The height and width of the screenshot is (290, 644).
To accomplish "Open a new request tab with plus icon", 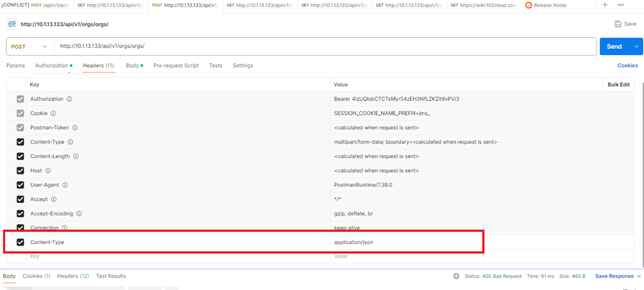I will [605, 5].
